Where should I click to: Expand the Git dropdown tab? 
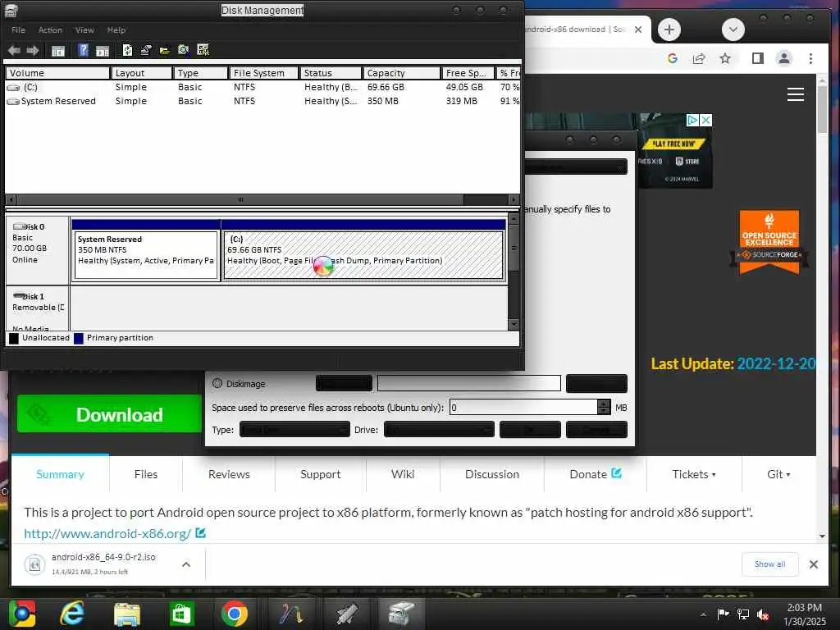(x=778, y=474)
